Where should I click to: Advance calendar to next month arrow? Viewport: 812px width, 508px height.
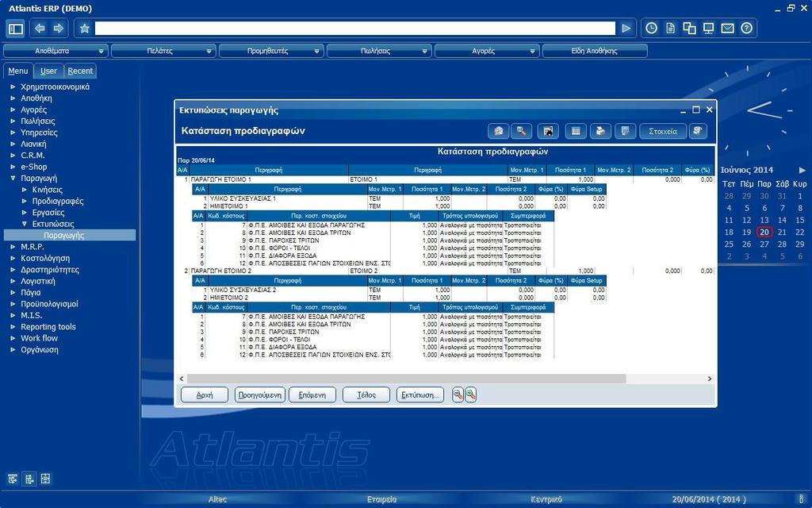[802, 170]
